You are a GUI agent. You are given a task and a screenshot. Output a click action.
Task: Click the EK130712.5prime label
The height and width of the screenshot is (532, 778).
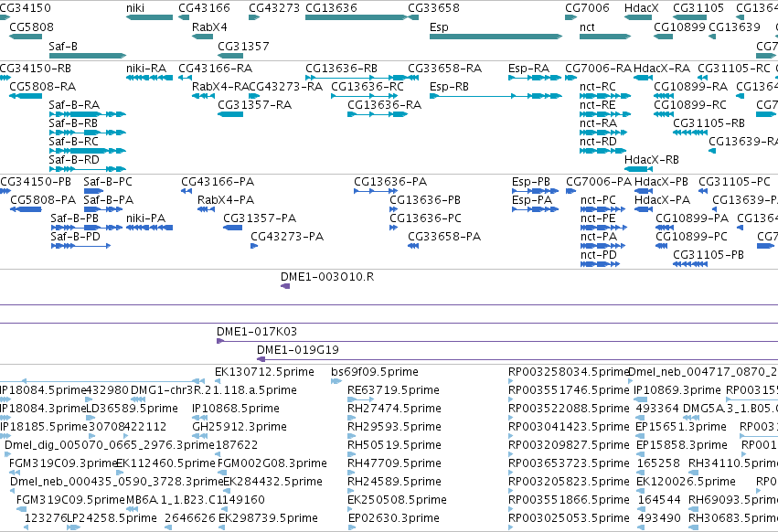pos(264,372)
